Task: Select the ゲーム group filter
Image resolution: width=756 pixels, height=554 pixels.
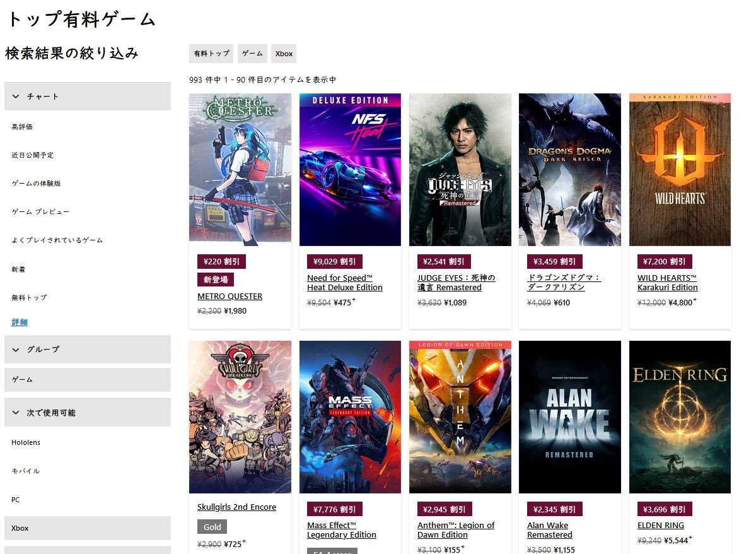Action: (x=87, y=380)
